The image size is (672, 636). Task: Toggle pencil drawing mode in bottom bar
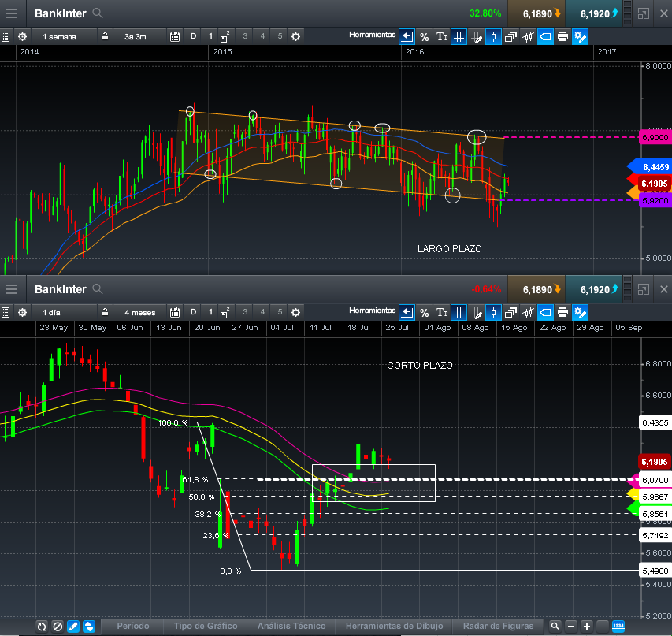(73, 627)
